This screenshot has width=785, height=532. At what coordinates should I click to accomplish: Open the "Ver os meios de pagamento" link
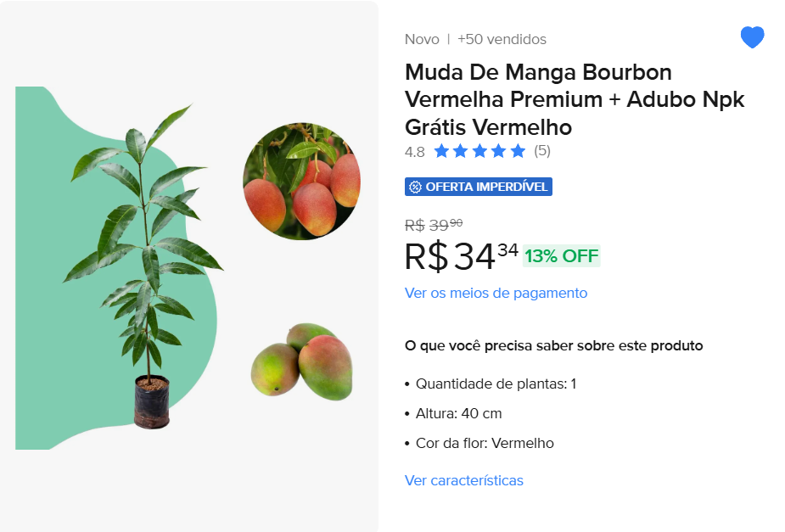tap(496, 293)
